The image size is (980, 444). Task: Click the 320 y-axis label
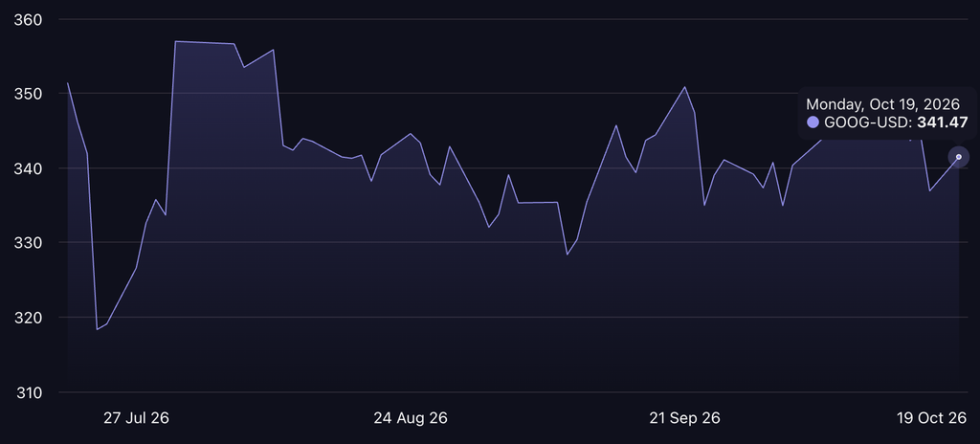coord(28,318)
